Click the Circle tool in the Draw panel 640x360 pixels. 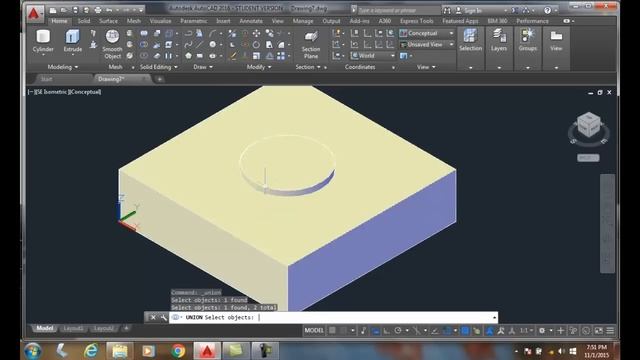point(213,44)
